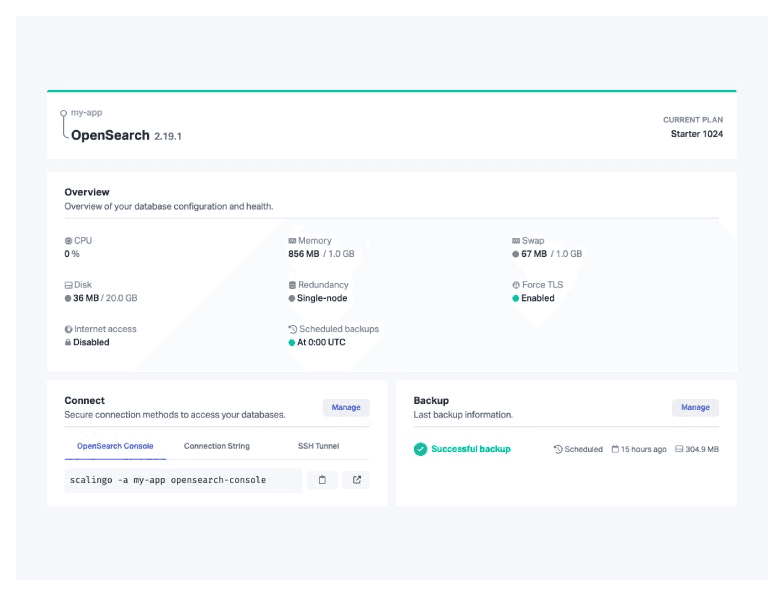Click the Connect section heading

84,400
